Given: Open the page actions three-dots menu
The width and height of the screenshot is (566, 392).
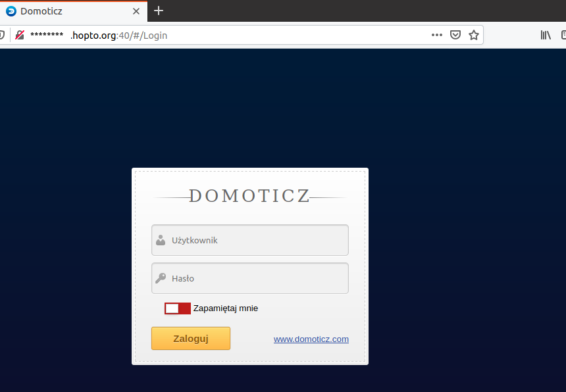Looking at the screenshot, I should (437, 35).
